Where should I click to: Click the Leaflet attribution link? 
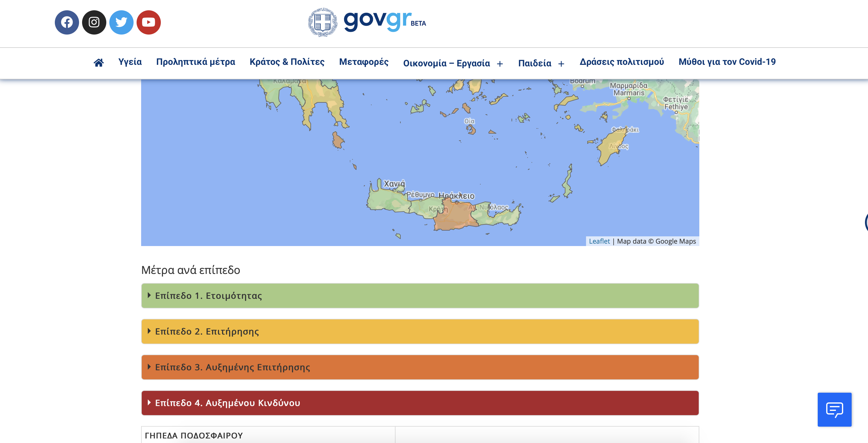pyautogui.click(x=599, y=241)
